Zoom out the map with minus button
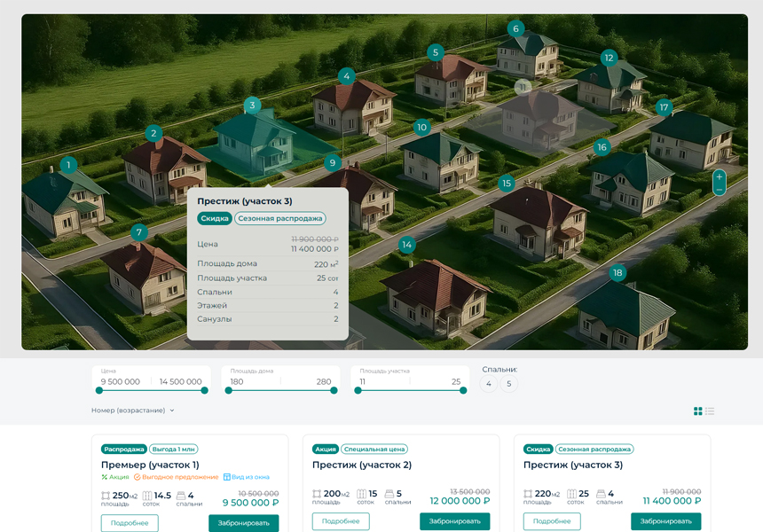 pos(720,190)
